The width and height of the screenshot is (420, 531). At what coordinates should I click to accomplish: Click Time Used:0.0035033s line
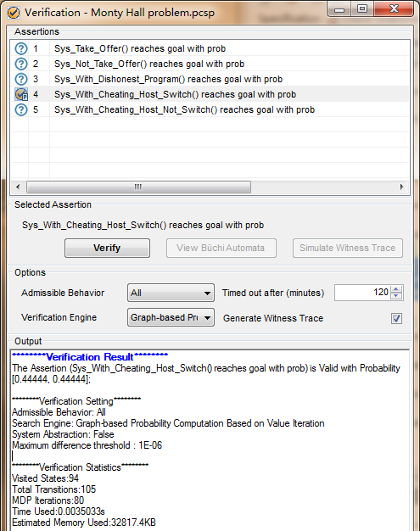pos(59,511)
